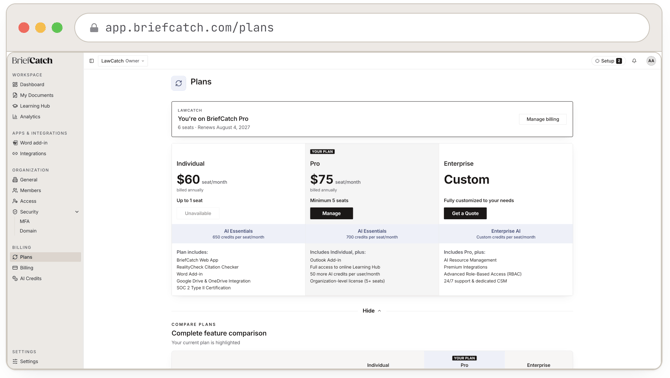Screen dimensions: 670x378
Task: Click the Integrations link icon
Action: [15, 154]
